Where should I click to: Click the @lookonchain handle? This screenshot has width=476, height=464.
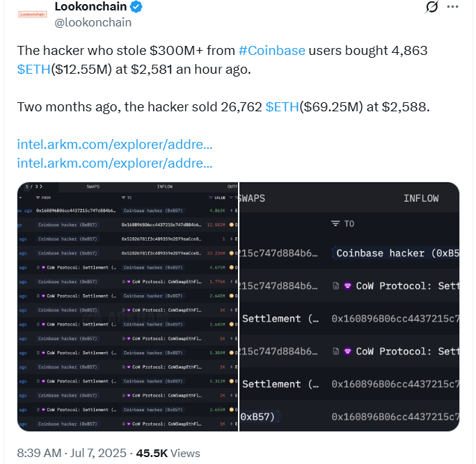coord(93,23)
